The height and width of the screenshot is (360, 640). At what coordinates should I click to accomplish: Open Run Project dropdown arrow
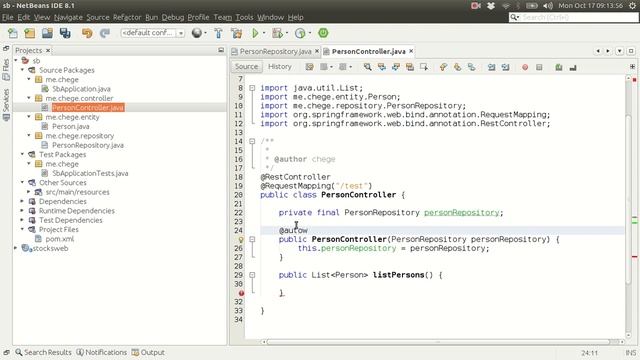[264, 33]
